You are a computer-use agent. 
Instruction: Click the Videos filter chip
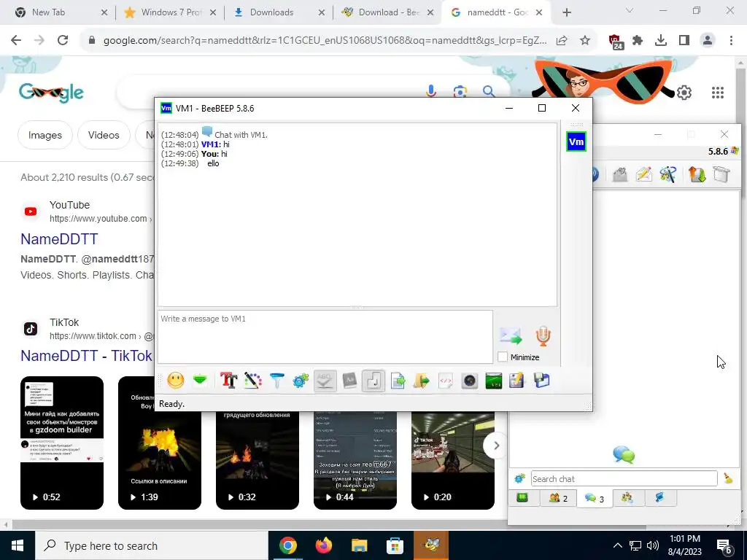click(104, 135)
